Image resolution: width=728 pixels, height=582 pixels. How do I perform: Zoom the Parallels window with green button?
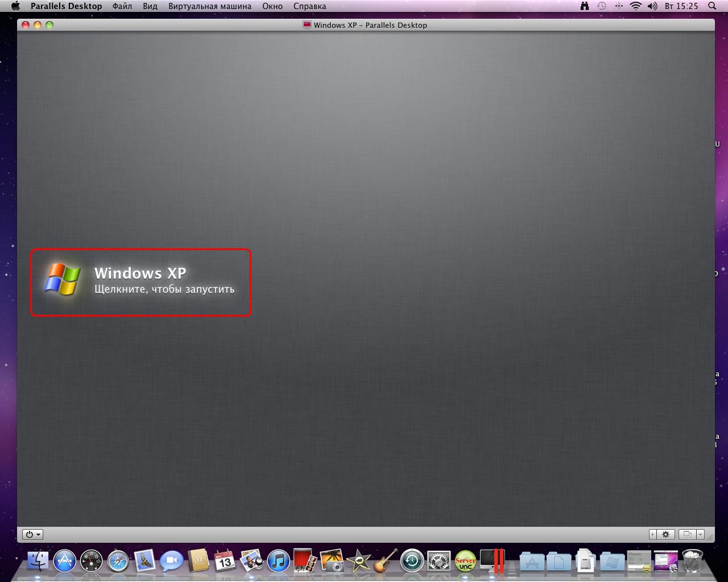click(49, 25)
